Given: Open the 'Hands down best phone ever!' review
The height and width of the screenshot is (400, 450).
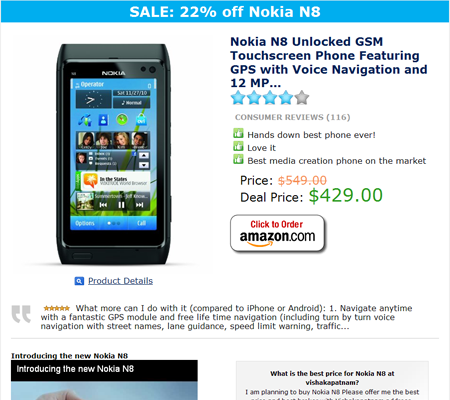Looking at the screenshot, I should point(311,135).
